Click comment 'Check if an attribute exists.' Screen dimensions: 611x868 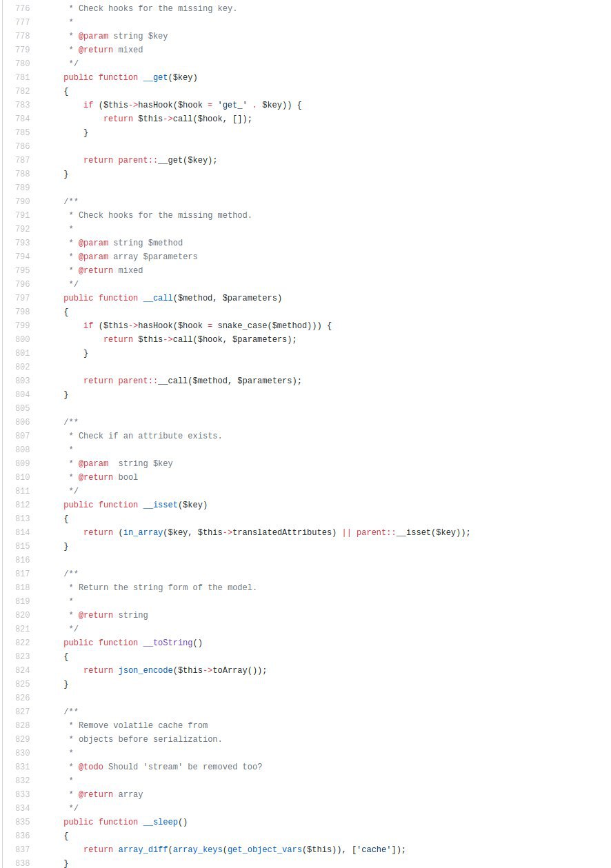click(x=150, y=436)
